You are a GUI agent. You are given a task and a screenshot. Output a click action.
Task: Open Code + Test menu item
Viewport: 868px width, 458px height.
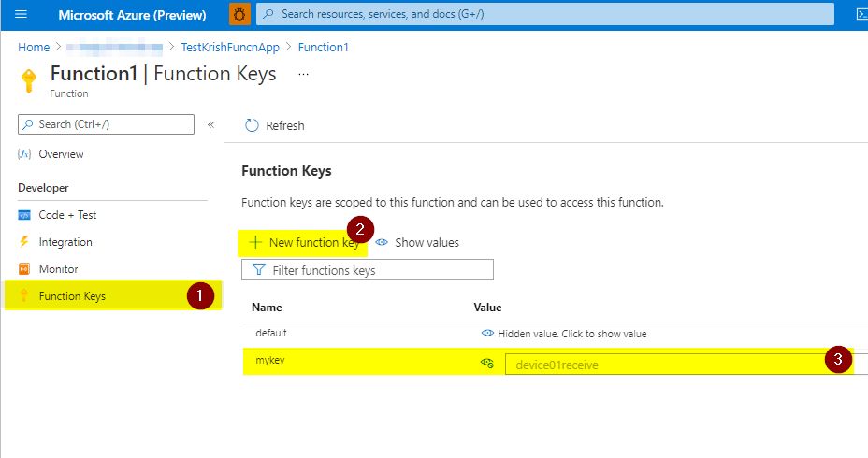pos(67,215)
